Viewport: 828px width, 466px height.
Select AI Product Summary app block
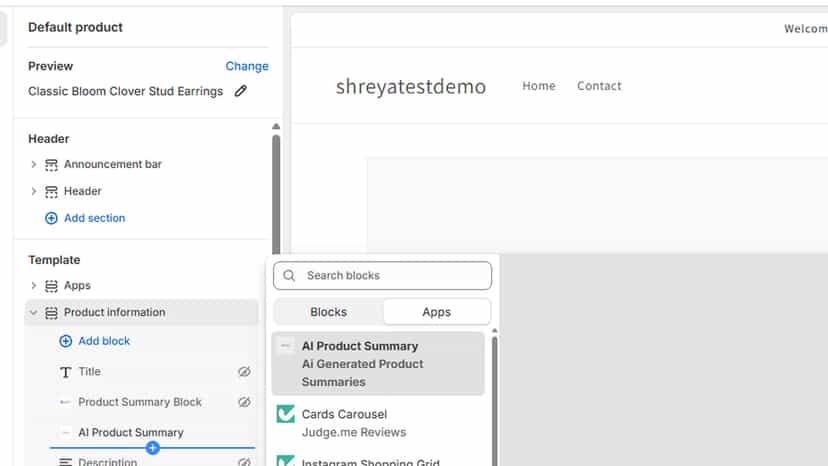378,364
